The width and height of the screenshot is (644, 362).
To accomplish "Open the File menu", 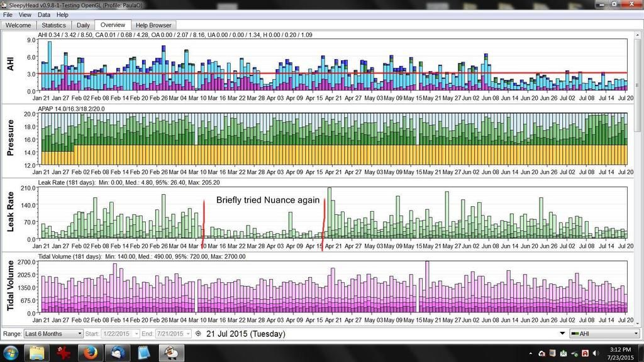I will 9,14.
